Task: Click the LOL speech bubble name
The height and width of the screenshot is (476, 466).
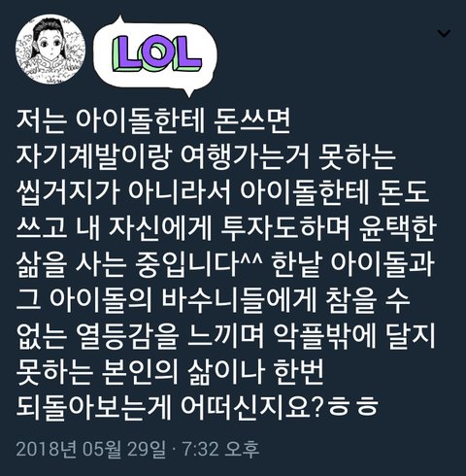Action: 154,55
